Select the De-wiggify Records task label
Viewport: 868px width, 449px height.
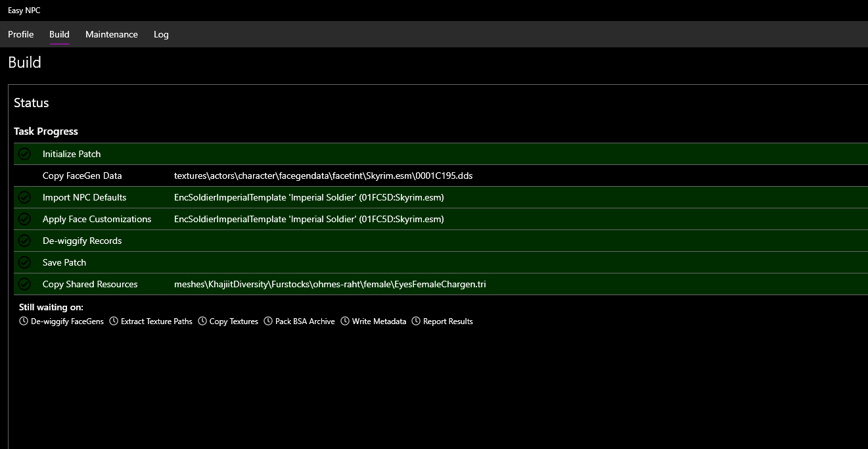(x=82, y=241)
